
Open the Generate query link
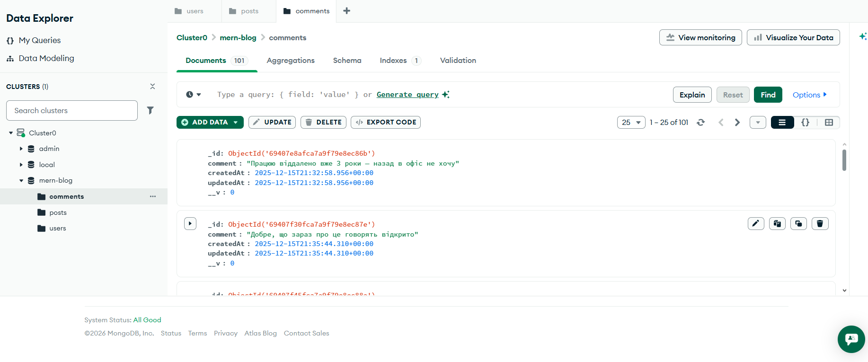point(407,95)
